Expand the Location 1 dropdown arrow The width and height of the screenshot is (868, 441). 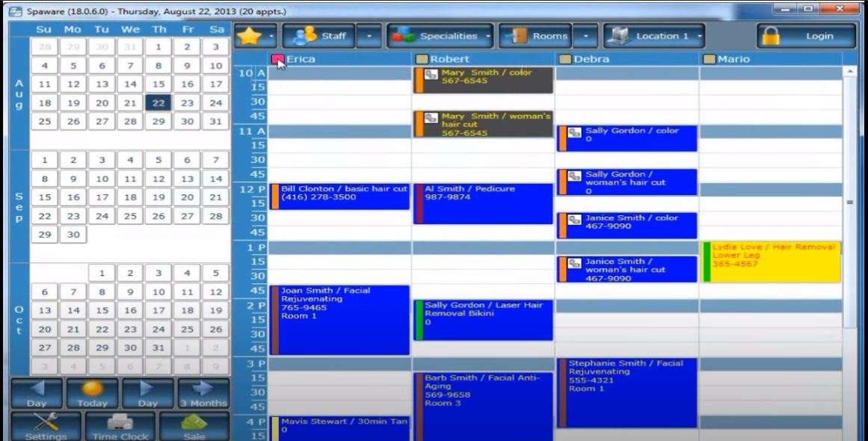tap(700, 37)
